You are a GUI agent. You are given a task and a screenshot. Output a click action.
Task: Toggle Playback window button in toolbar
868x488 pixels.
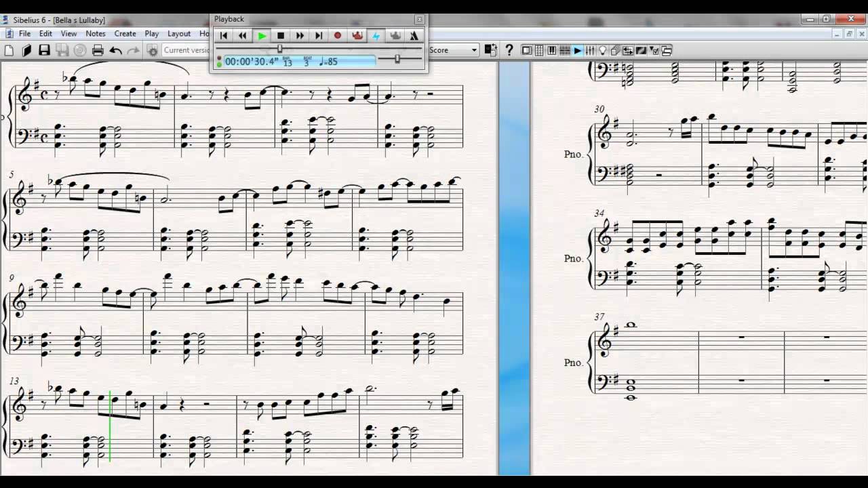click(x=577, y=50)
